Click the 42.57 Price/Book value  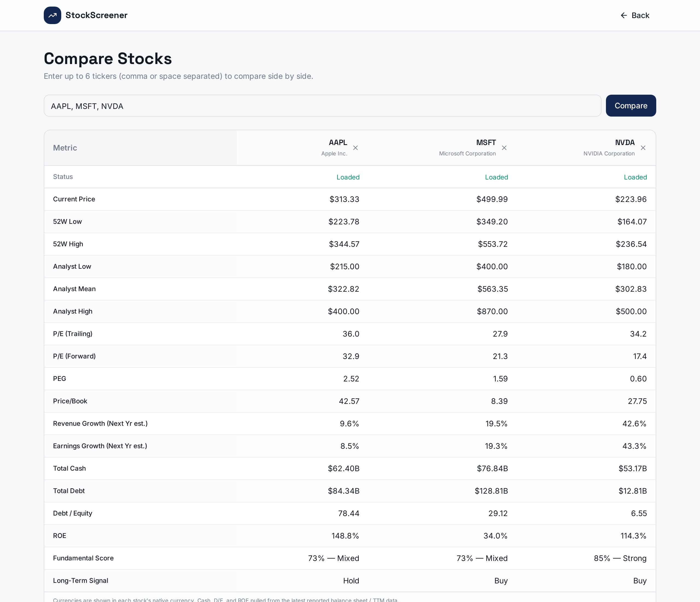(349, 401)
